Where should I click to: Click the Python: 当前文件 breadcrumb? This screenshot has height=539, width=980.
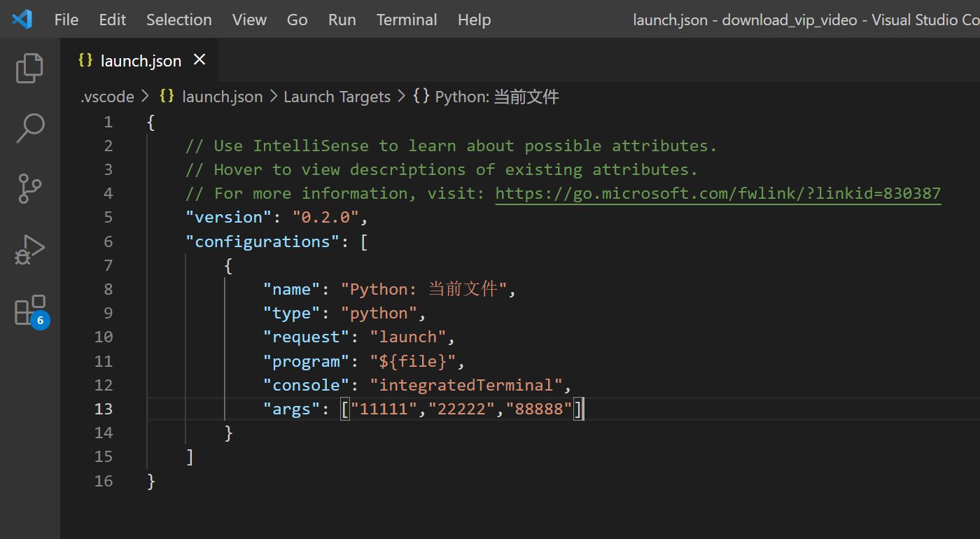coord(486,97)
